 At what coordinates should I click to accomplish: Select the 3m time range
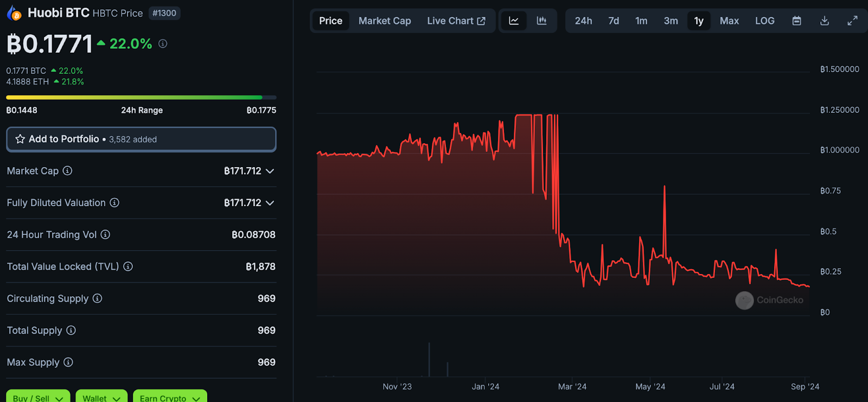671,21
